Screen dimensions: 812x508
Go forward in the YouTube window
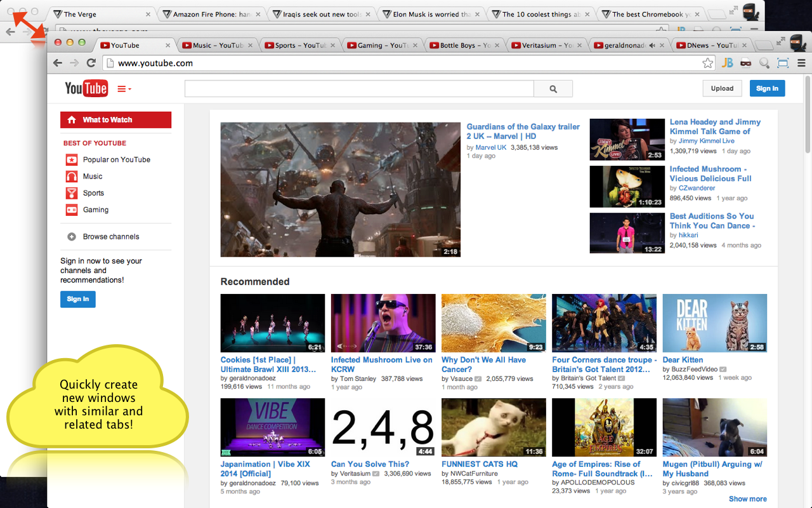[x=74, y=63]
